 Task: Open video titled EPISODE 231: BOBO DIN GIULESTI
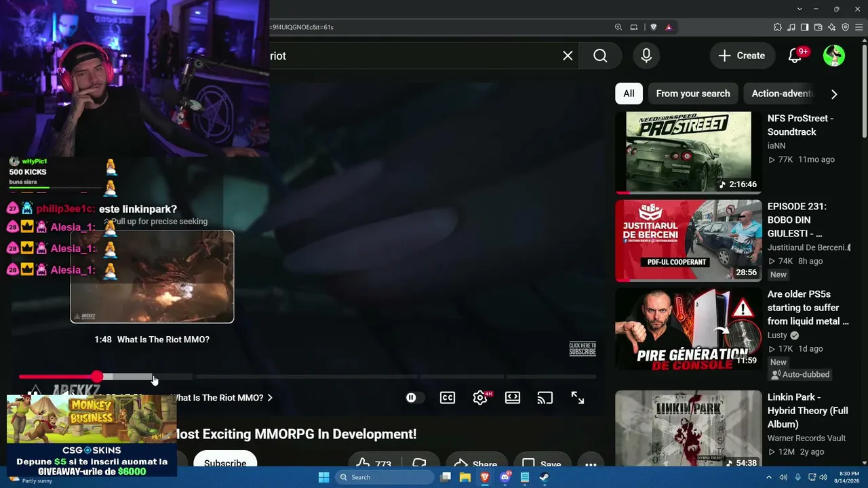pyautogui.click(x=797, y=220)
